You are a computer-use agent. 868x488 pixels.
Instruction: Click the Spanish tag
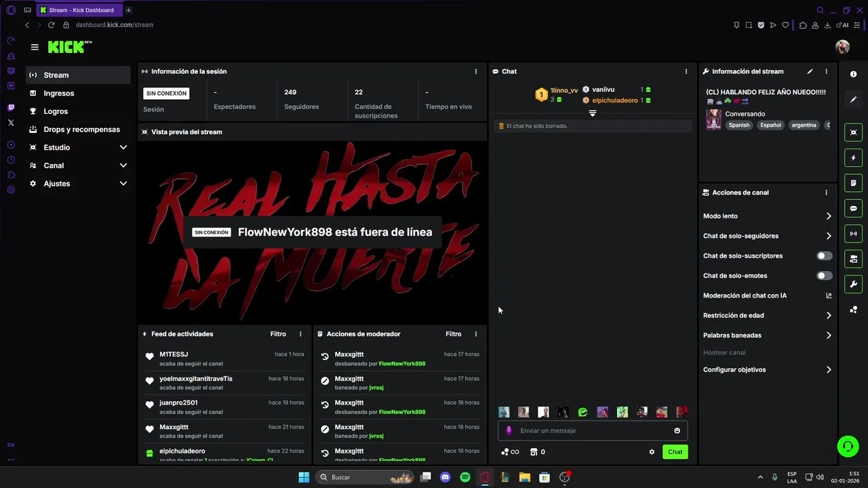coord(739,125)
